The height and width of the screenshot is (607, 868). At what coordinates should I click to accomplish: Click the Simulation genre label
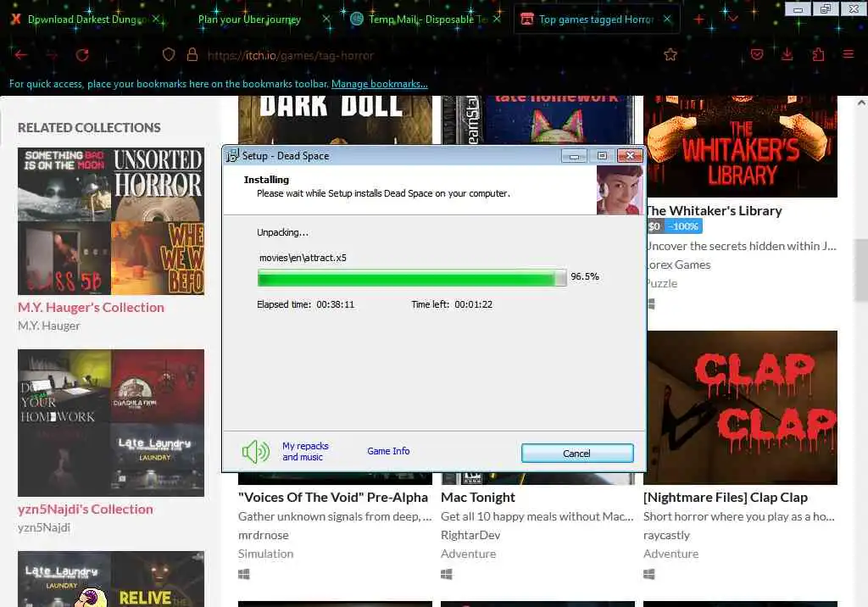pos(265,554)
